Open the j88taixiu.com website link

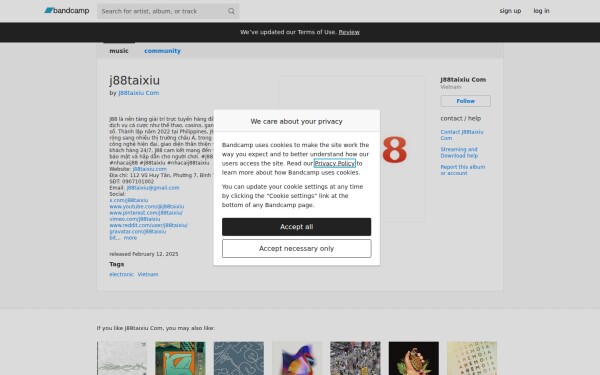pyautogui.click(x=149, y=169)
